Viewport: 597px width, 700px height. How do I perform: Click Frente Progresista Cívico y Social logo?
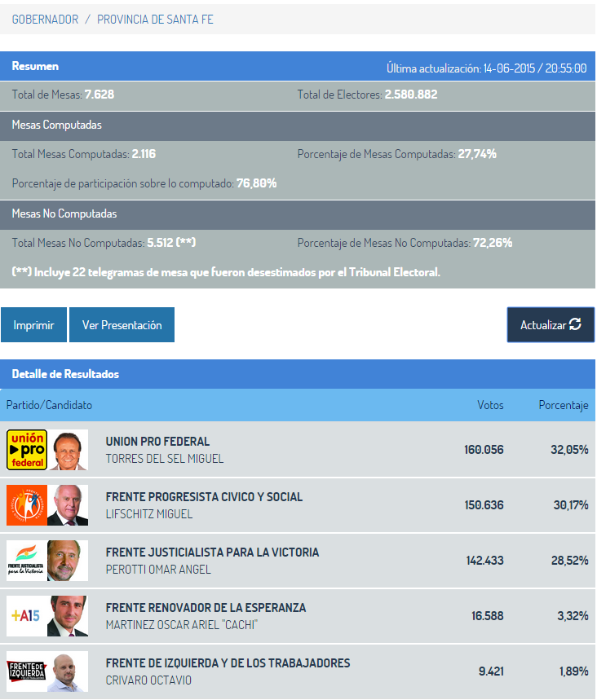tap(27, 505)
